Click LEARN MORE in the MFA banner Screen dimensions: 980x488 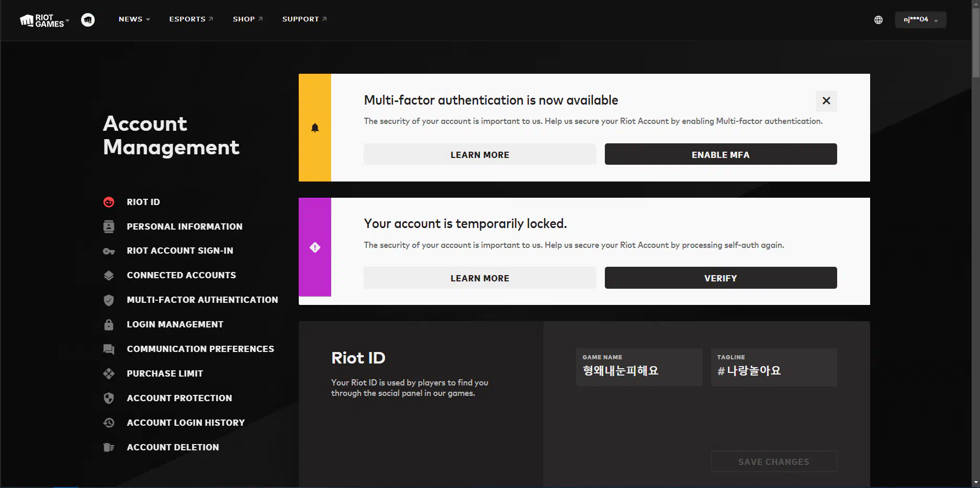[x=480, y=154]
